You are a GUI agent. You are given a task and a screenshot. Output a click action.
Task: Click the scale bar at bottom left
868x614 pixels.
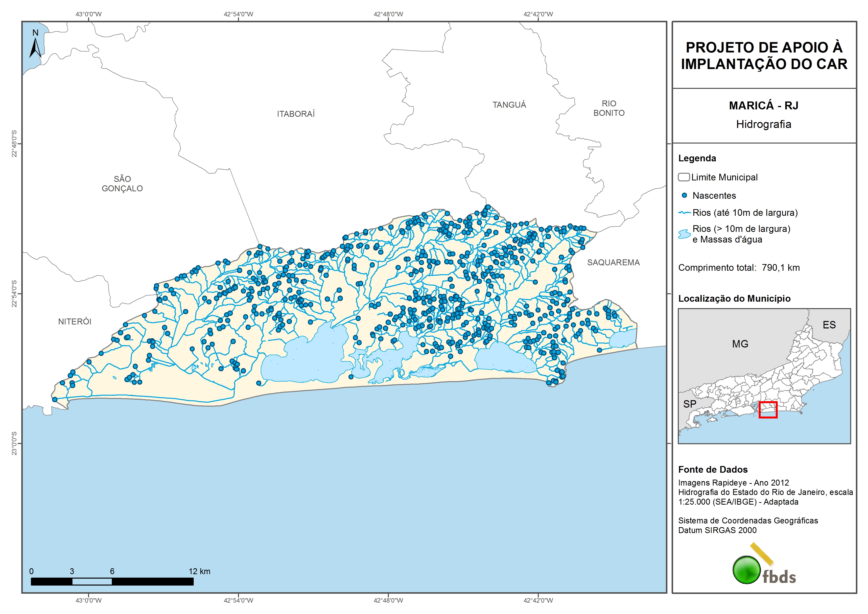pos(112,582)
